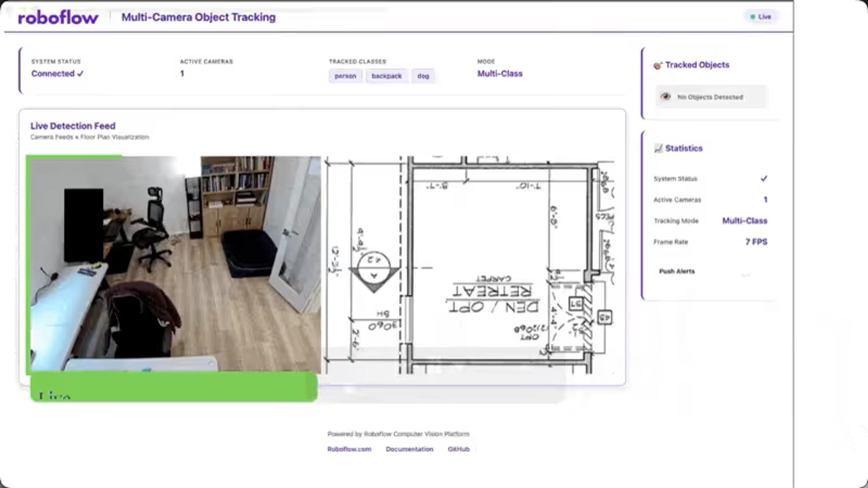Click the Camera Feeds + Floor Plan Visualization subtitle
This screenshot has height=488, width=868.
[90, 137]
